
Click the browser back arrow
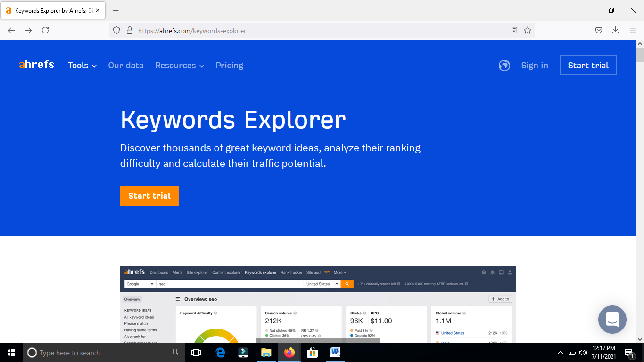click(x=11, y=30)
